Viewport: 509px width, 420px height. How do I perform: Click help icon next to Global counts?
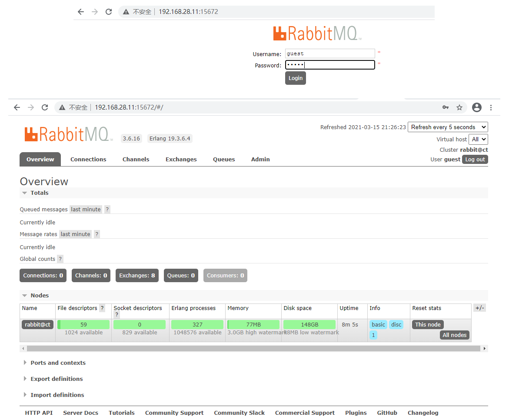[x=60, y=259]
